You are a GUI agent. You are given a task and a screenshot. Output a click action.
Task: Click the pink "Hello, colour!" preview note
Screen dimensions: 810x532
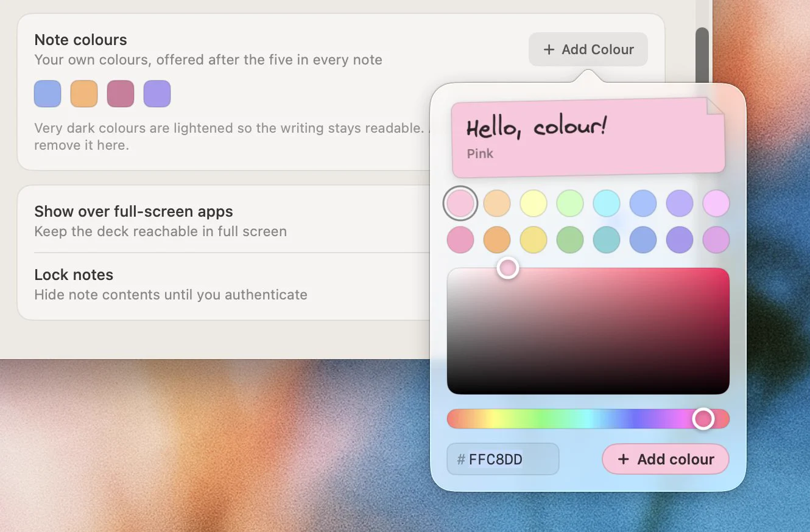[588, 137]
